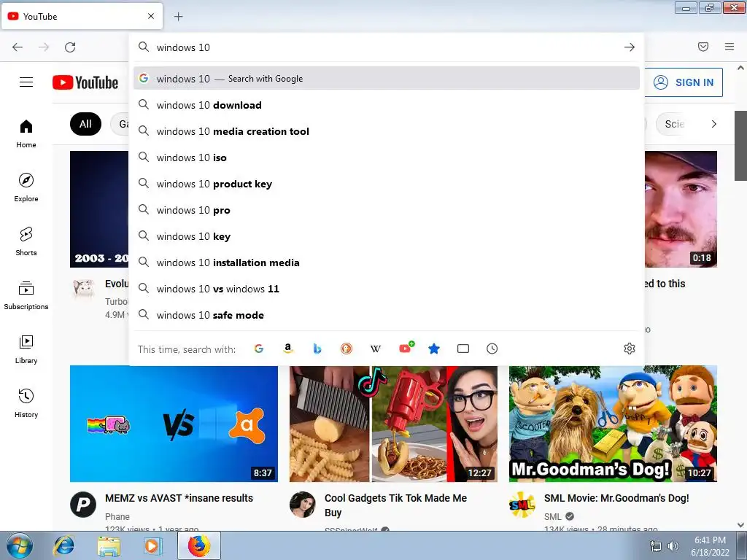Select the All filter chip
The height and width of the screenshot is (560, 747).
click(x=85, y=124)
